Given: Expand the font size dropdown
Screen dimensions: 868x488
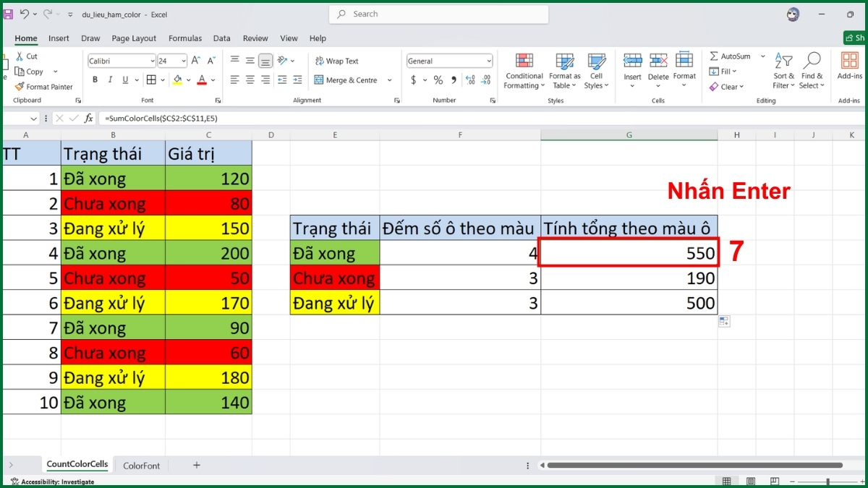Looking at the screenshot, I should pyautogui.click(x=182, y=61).
